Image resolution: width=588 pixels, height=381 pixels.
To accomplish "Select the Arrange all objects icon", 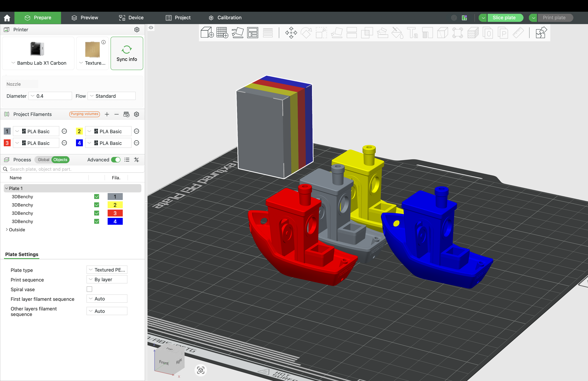I will point(253,33).
